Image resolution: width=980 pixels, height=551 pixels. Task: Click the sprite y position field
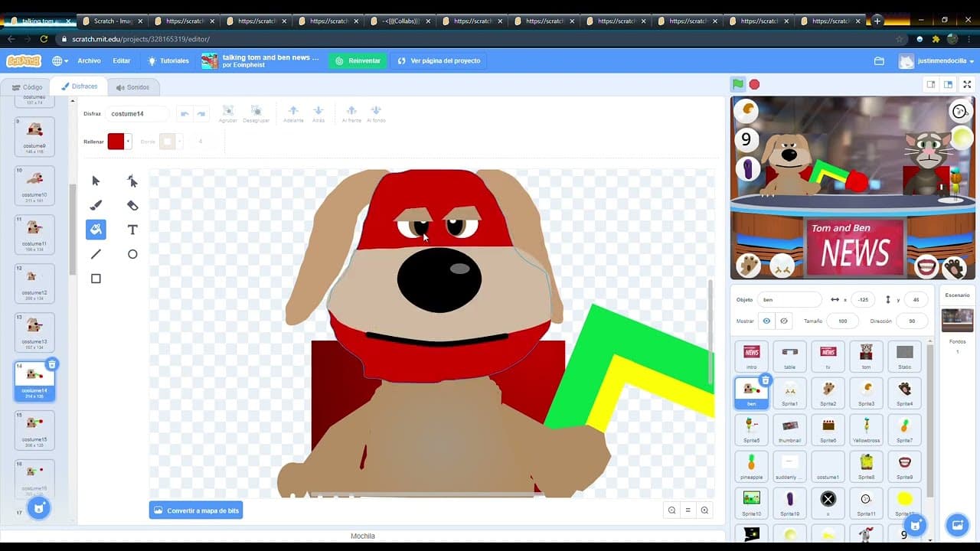[x=916, y=300]
